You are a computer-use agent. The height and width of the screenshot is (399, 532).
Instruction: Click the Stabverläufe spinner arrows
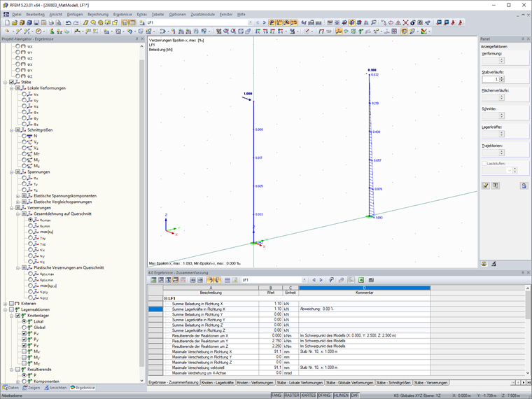point(502,78)
